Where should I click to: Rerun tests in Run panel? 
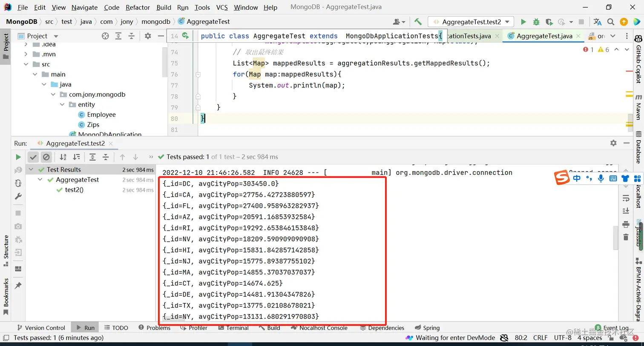coord(18,157)
